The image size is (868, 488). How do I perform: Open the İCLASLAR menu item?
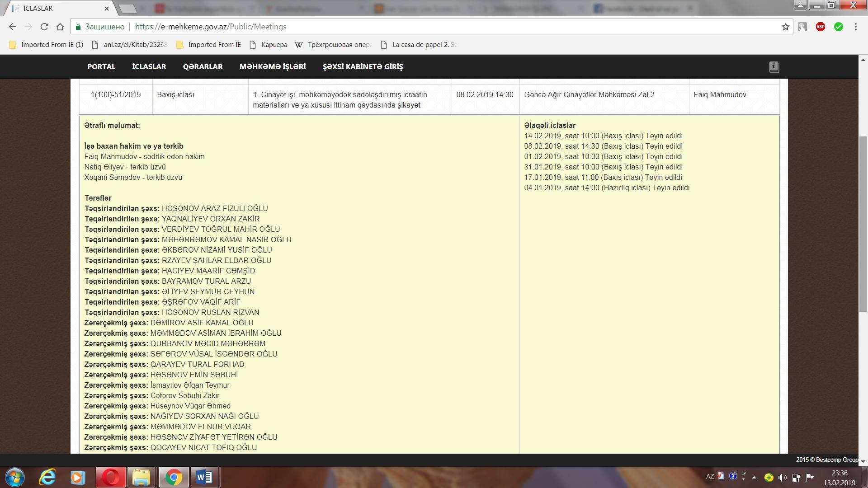click(149, 66)
